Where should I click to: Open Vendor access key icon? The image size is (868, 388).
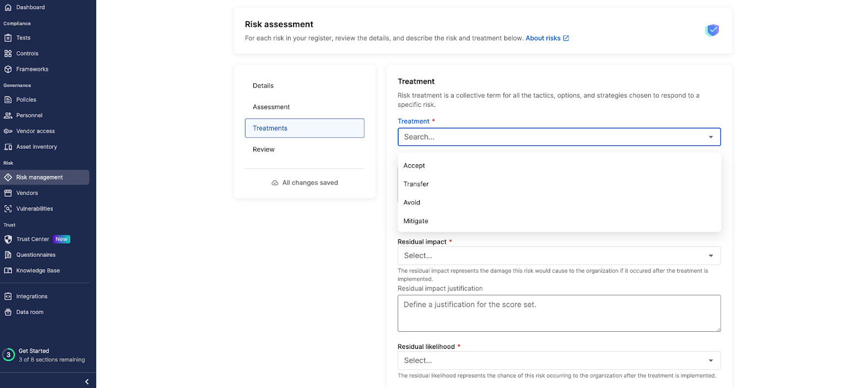pos(8,131)
